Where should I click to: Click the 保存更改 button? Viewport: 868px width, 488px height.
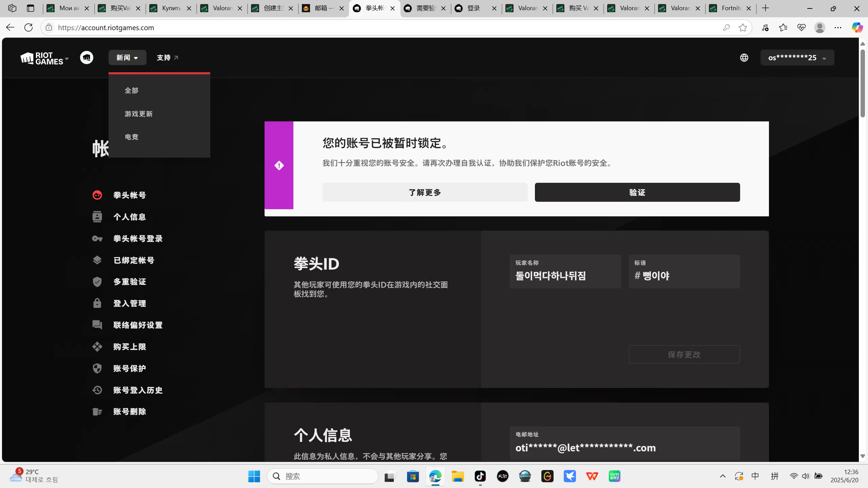(684, 355)
